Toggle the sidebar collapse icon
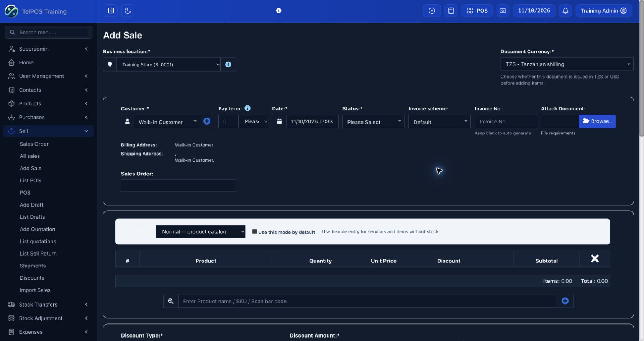The image size is (644, 341). click(111, 11)
